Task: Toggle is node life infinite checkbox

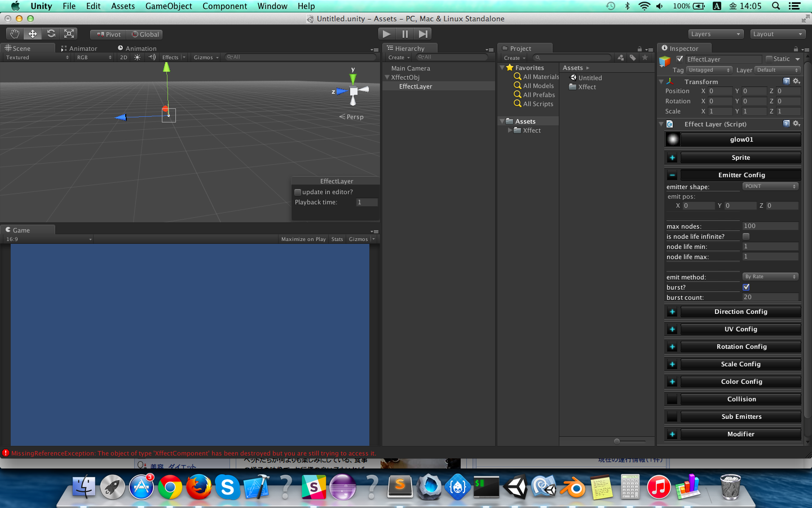Action: (746, 237)
